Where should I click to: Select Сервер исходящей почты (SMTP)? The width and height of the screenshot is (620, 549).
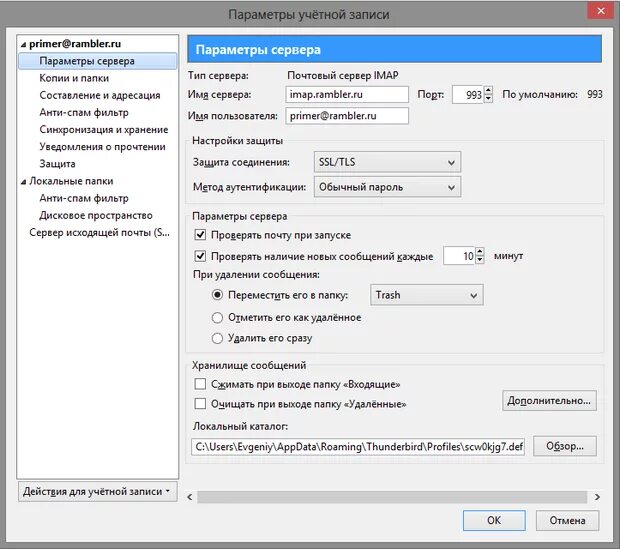pyautogui.click(x=100, y=233)
